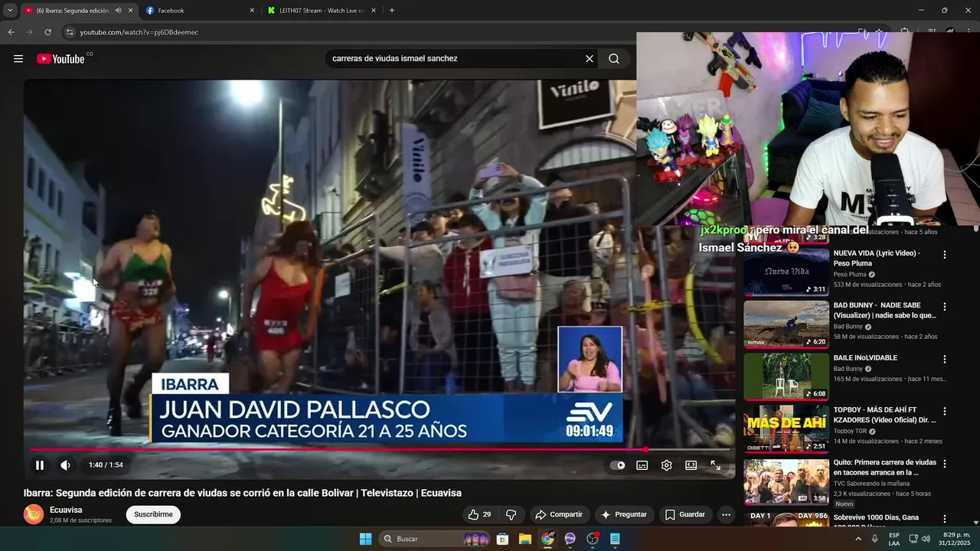The width and height of the screenshot is (980, 551).
Task: Run search with the magnifier button
Action: pyautogui.click(x=614, y=59)
